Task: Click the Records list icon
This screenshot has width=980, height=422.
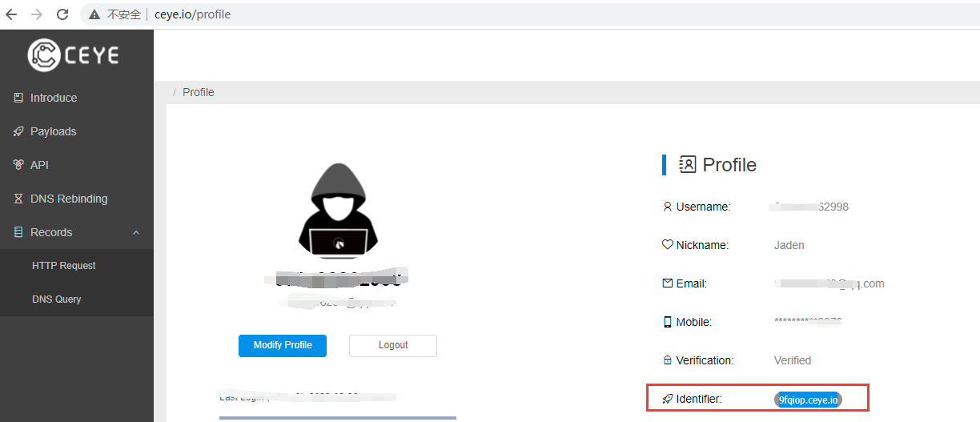Action: click(x=18, y=232)
